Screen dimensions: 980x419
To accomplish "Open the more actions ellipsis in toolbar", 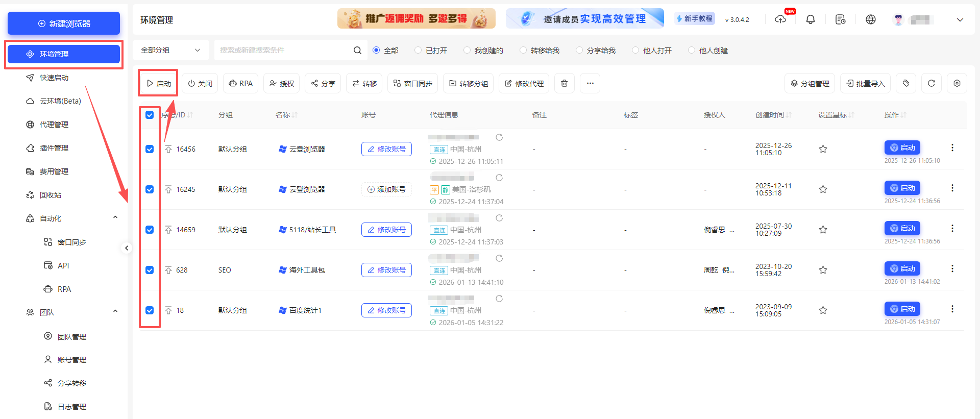I will pyautogui.click(x=590, y=83).
